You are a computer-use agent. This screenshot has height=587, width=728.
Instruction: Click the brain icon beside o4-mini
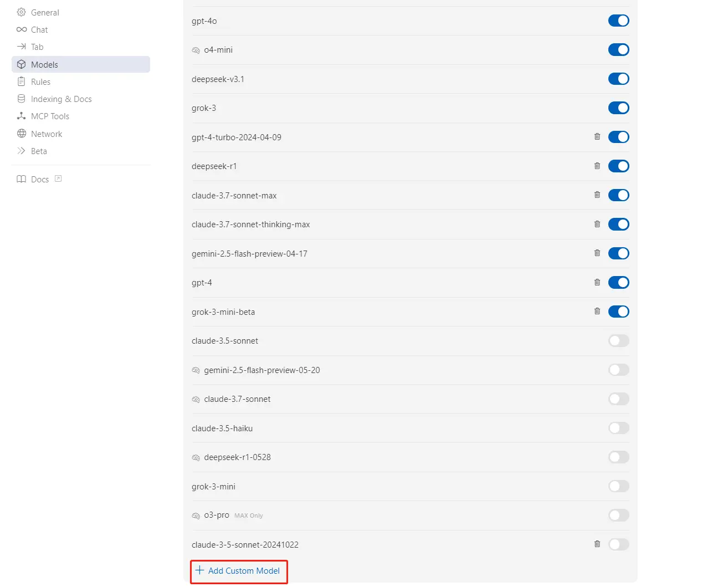[x=196, y=50]
